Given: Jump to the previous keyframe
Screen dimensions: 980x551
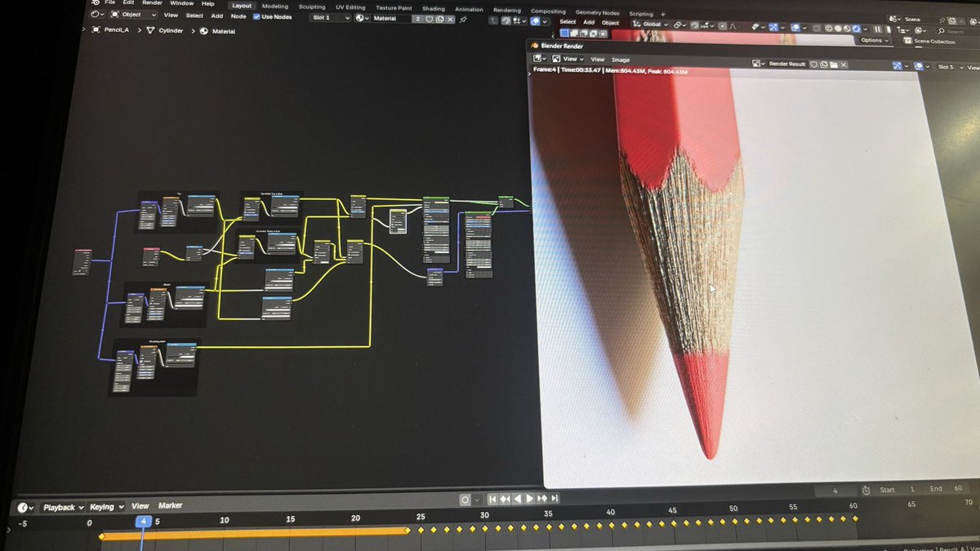Looking at the screenshot, I should (x=505, y=499).
